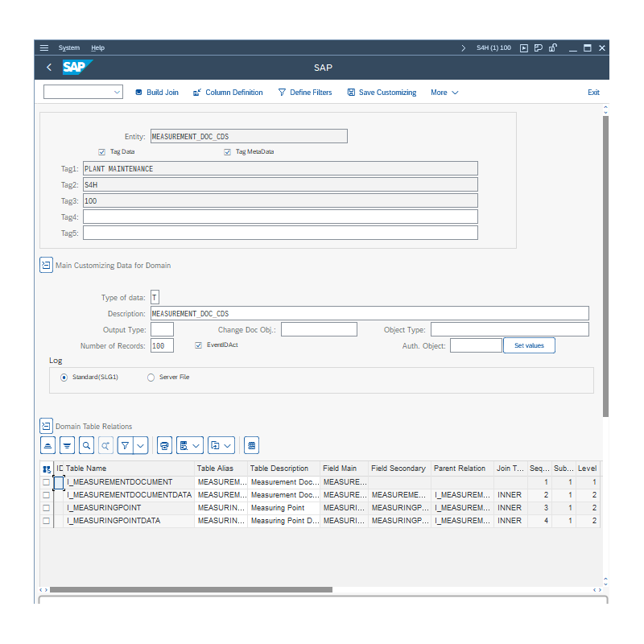Select the Server File radio button
The image size is (644, 644).
[151, 377]
